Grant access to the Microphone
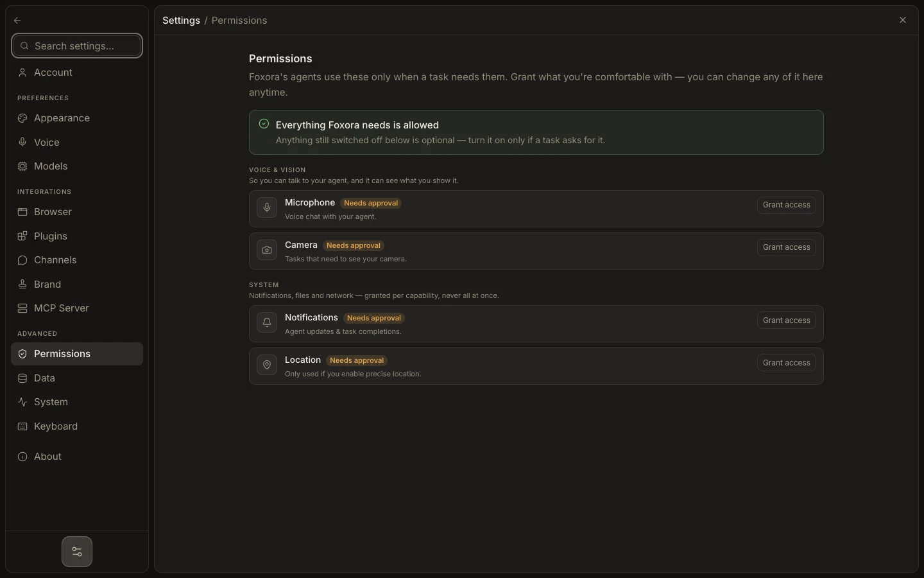Viewport: 924px width, 578px height. click(x=787, y=205)
